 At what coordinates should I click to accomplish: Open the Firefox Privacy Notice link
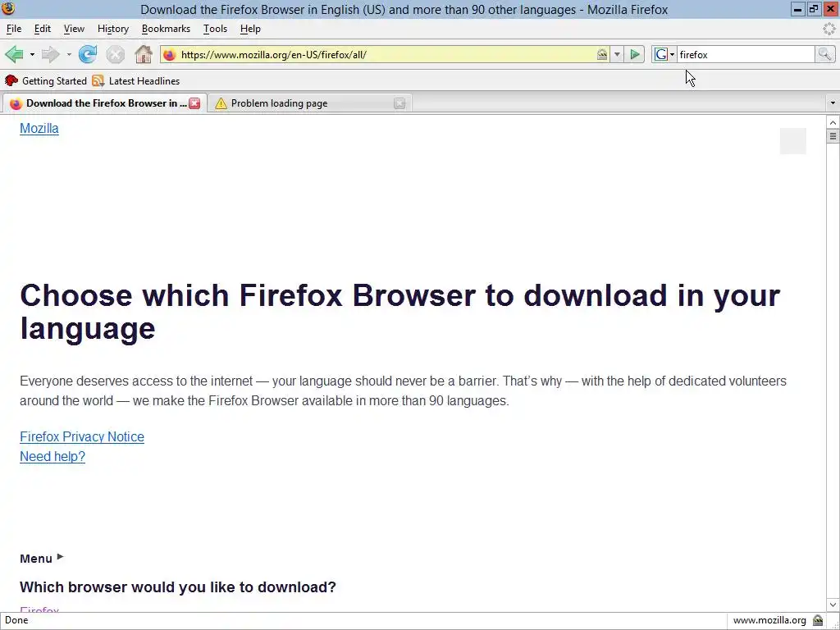pyautogui.click(x=82, y=436)
